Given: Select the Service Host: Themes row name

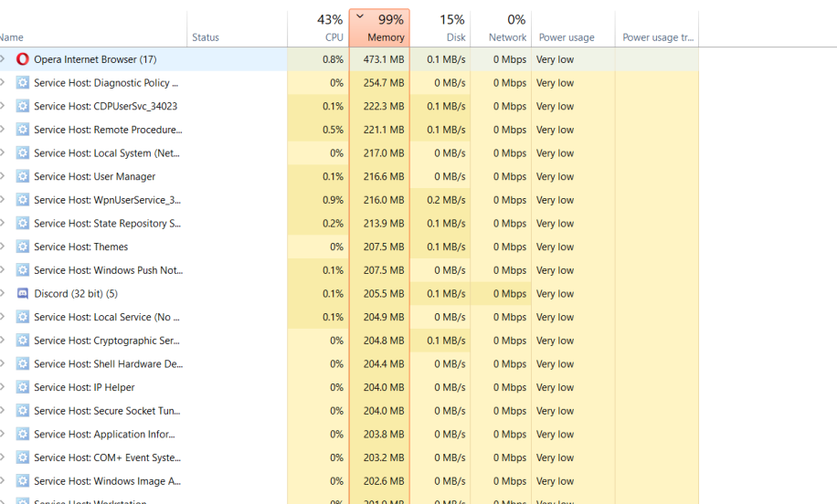Looking at the screenshot, I should coord(81,247).
